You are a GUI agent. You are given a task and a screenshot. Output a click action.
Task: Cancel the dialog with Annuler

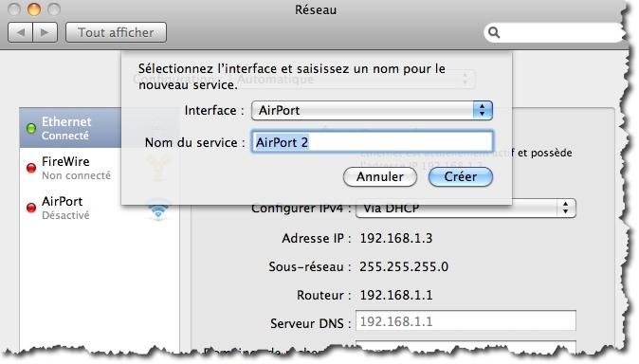[x=380, y=176]
